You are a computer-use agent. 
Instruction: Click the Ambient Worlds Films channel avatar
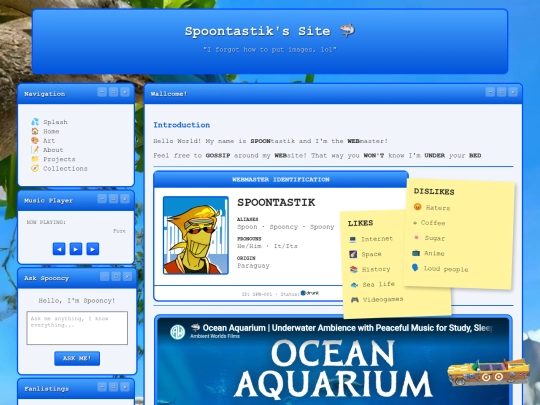pyautogui.click(x=178, y=332)
